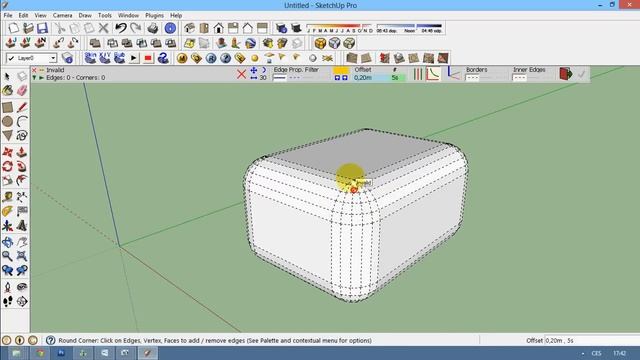This screenshot has height=360, width=640.
Task: Select the Axes tool
Action: click(x=7, y=225)
